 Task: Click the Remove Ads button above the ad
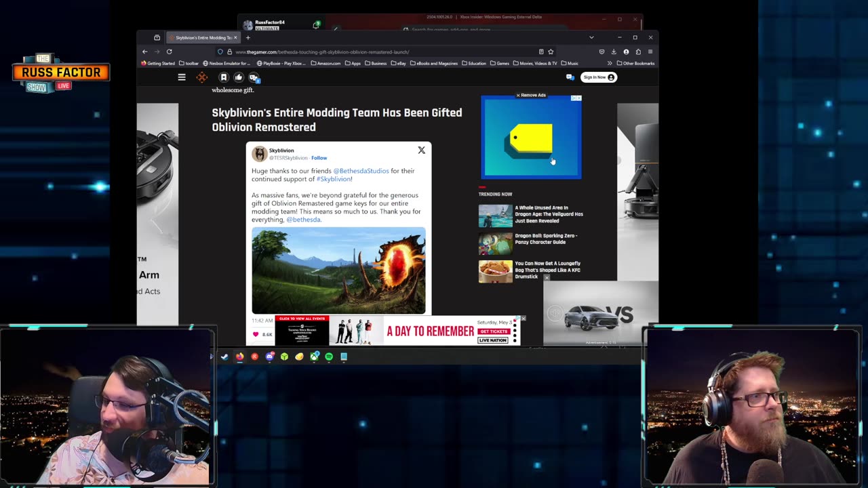(x=531, y=95)
